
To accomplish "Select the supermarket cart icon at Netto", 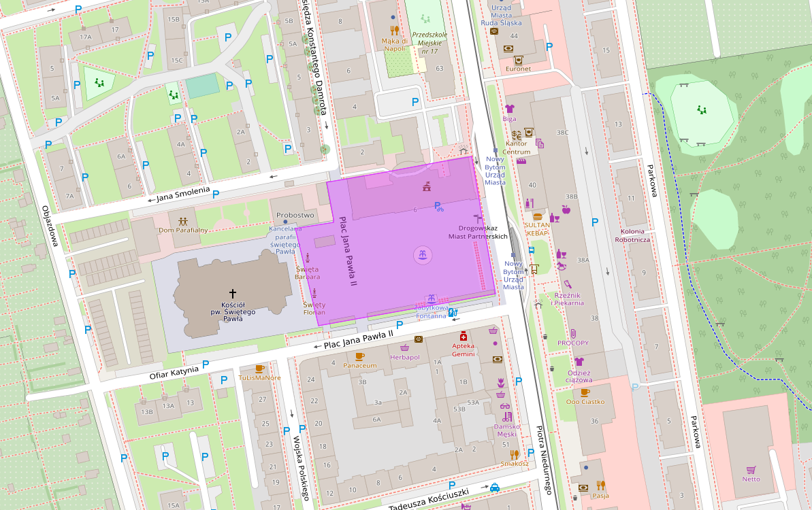I will [751, 469].
